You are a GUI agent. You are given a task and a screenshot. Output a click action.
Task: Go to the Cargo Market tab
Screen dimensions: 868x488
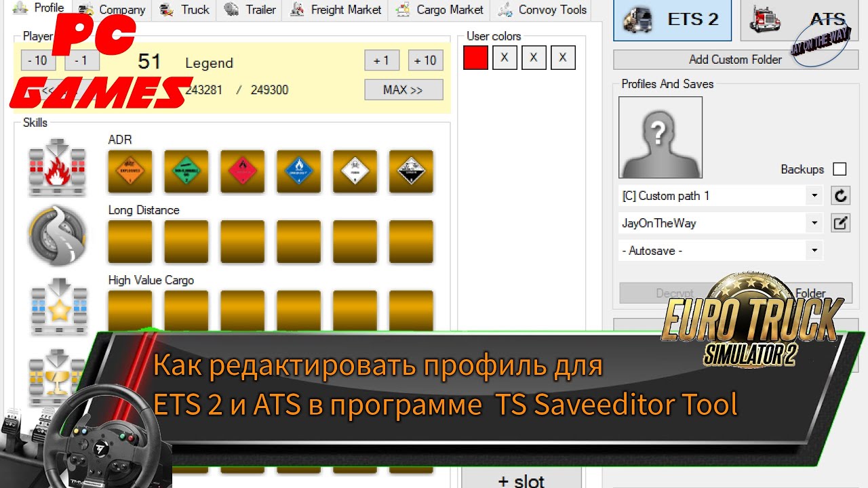[x=440, y=9]
